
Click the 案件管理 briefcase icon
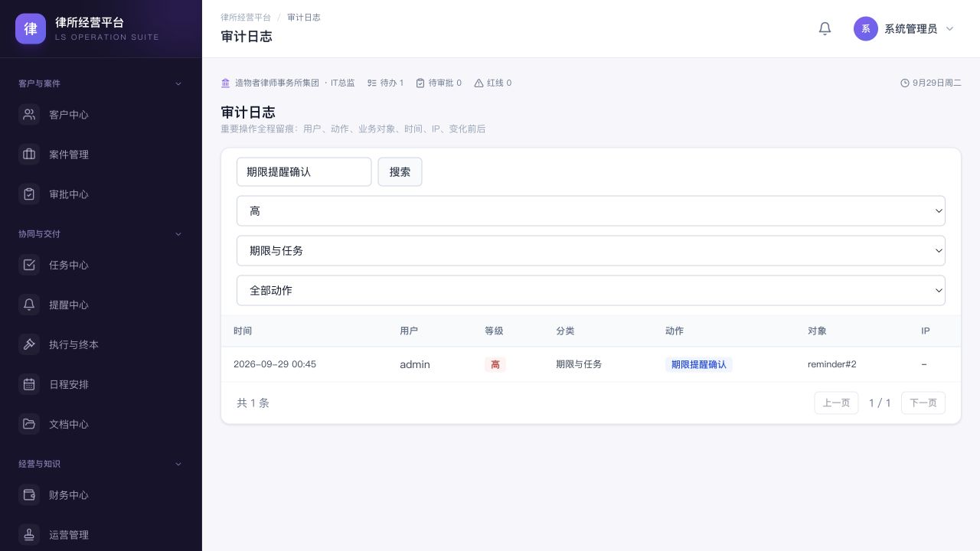tap(29, 155)
